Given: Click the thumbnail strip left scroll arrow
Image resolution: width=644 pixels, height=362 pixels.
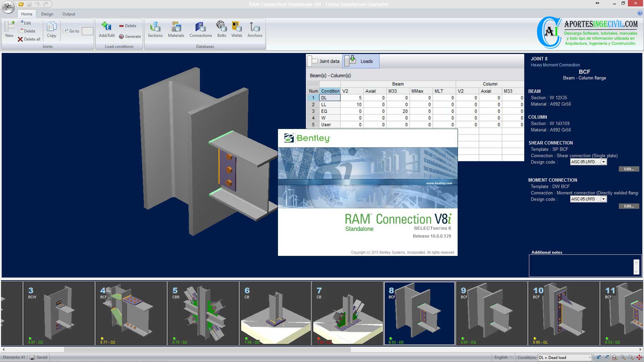Looking at the screenshot, I should tap(3, 349).
